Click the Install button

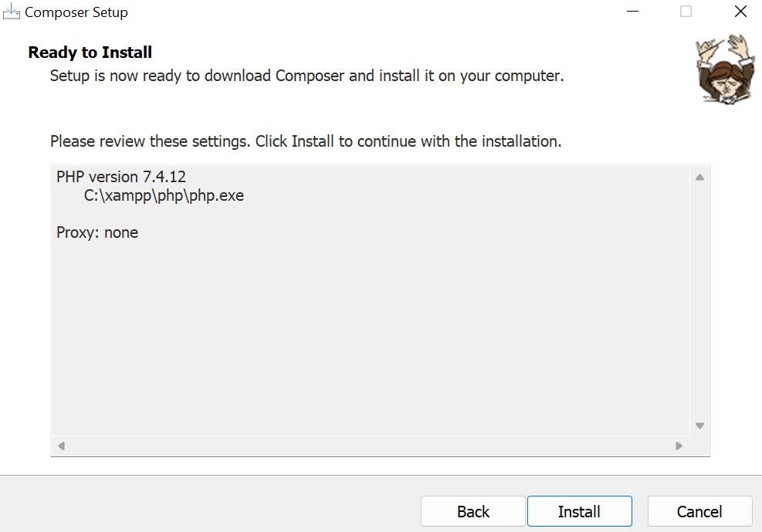[579, 511]
